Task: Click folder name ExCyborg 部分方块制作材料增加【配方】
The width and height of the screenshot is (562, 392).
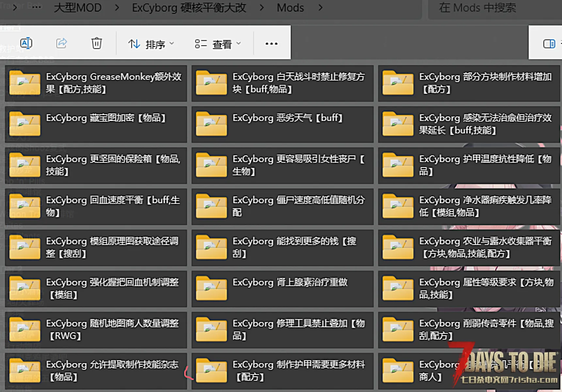Action: click(x=486, y=83)
